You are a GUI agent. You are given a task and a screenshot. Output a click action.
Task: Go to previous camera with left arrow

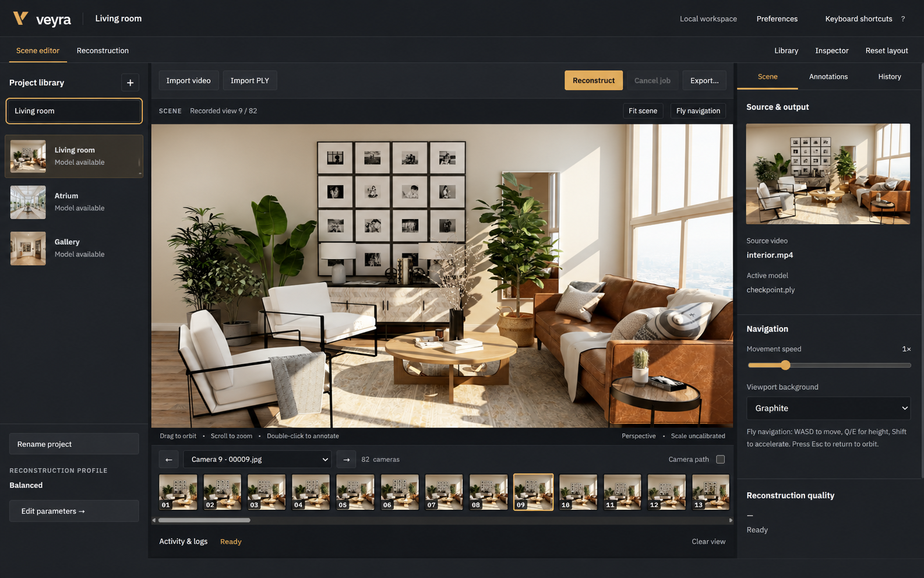[x=169, y=460]
